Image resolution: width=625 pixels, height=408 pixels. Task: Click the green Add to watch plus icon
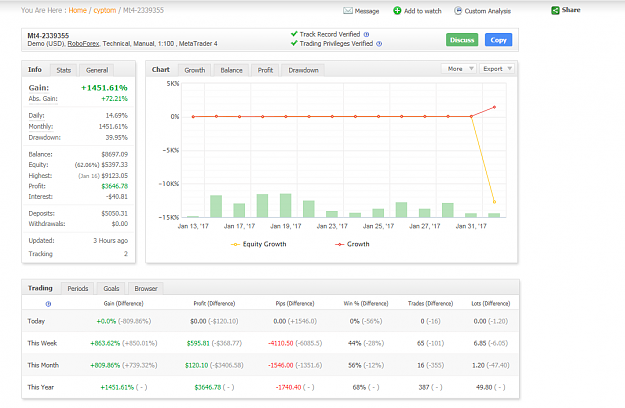pos(397,11)
